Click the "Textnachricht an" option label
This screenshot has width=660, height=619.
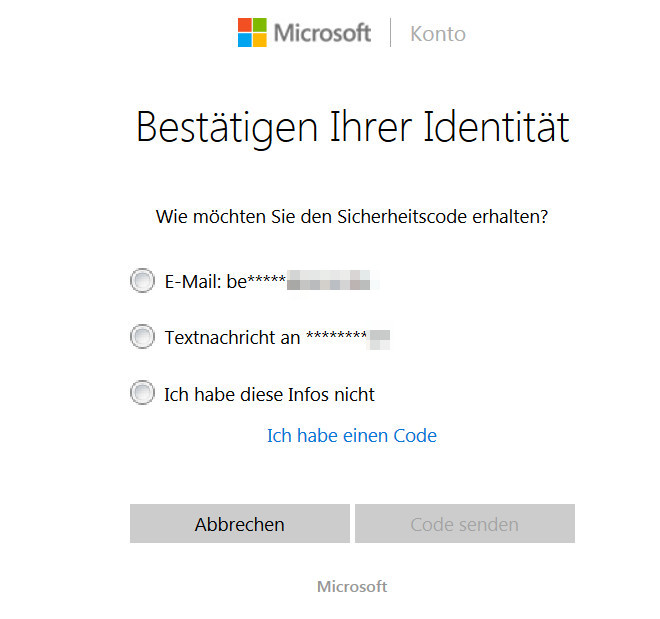click(232, 337)
